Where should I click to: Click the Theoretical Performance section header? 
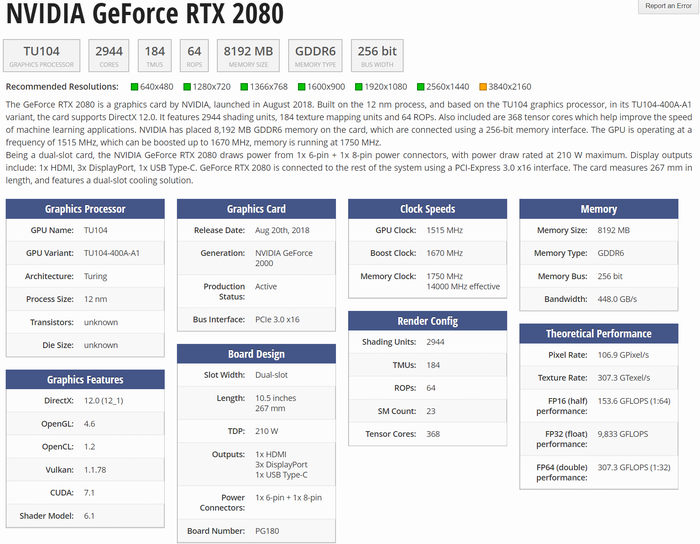pyautogui.click(x=598, y=333)
